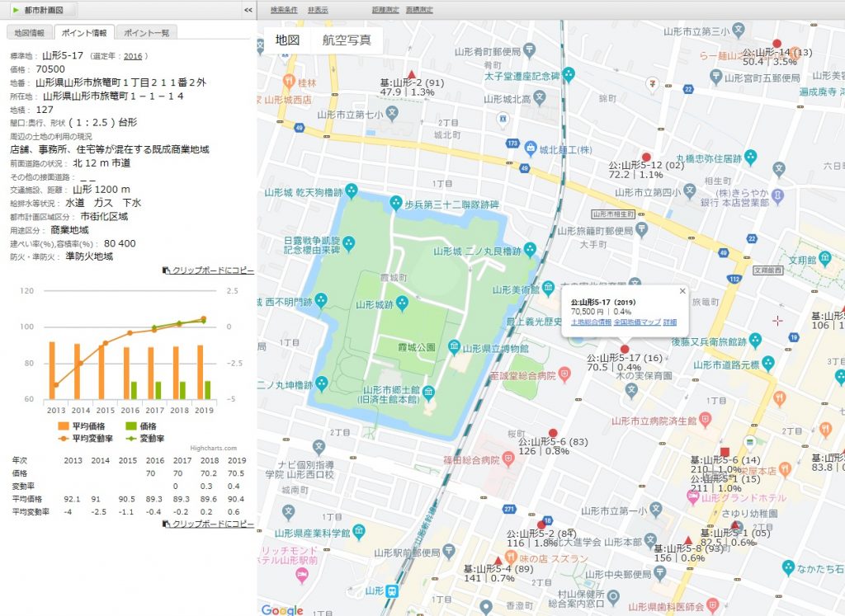Copy price table via lower クリップボードにコピー

209,524
